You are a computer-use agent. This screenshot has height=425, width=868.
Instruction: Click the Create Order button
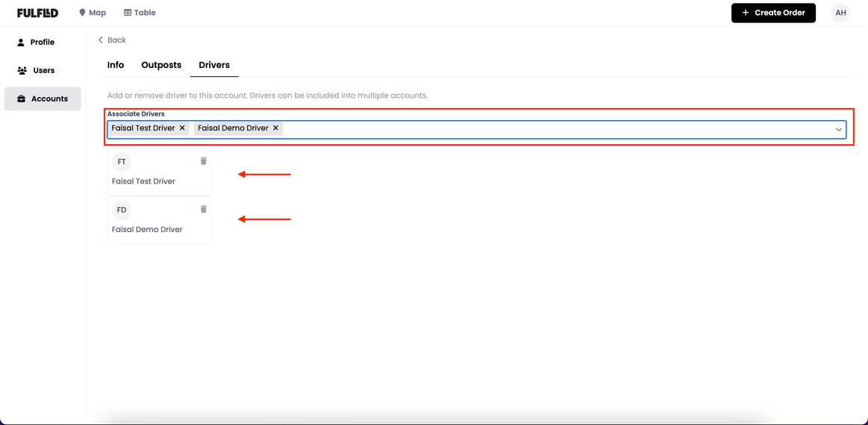(x=772, y=13)
